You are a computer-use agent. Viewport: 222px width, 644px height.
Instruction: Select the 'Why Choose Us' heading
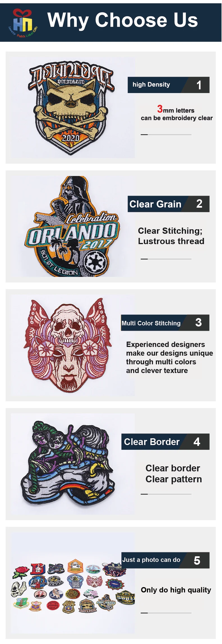coord(122,20)
